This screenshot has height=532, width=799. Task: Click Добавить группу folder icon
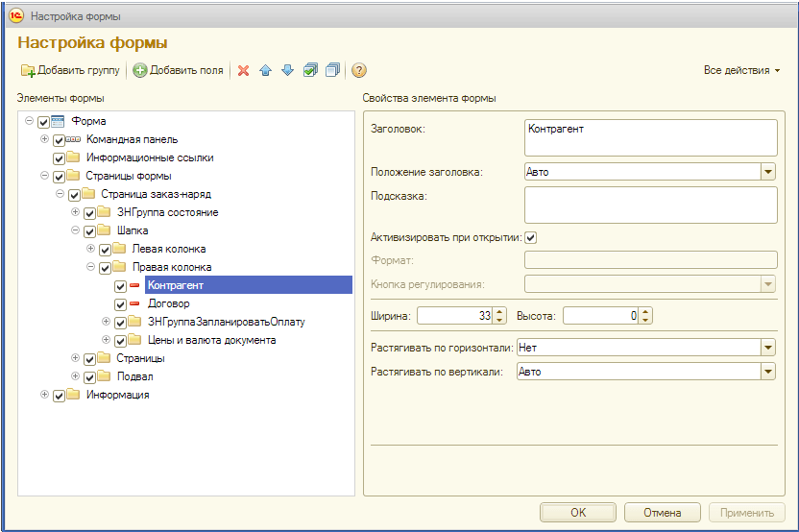[28, 70]
